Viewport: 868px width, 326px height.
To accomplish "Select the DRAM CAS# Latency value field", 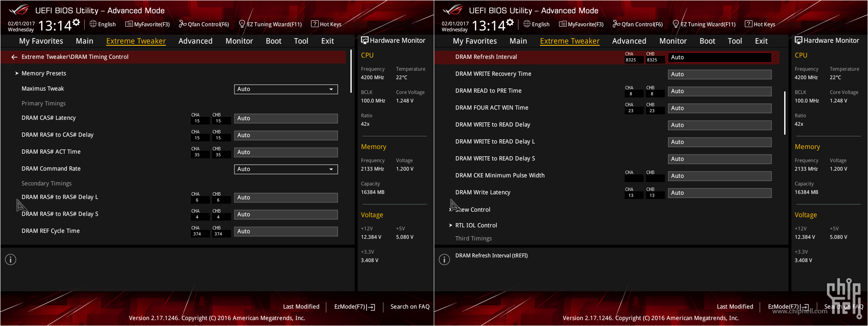I will pyautogui.click(x=286, y=118).
